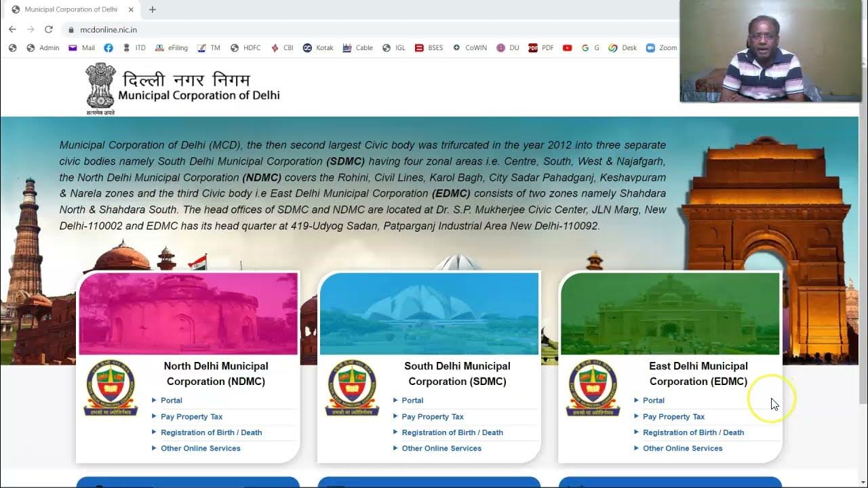Go forward with the browser forward arrow
This screenshot has height=488, width=868.
click(x=31, y=29)
